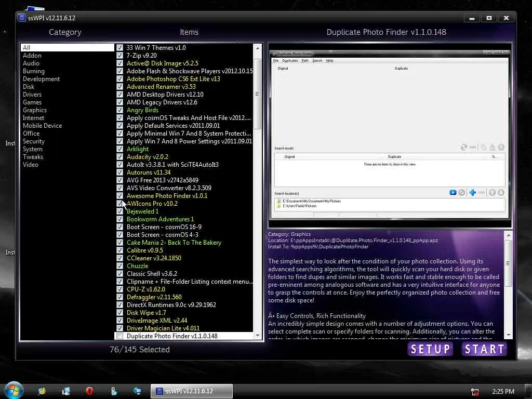Viewport: 532px width, 399px height.
Task: Toggle the AWIcons Pro v10.2 checkbox
Action: pos(120,204)
